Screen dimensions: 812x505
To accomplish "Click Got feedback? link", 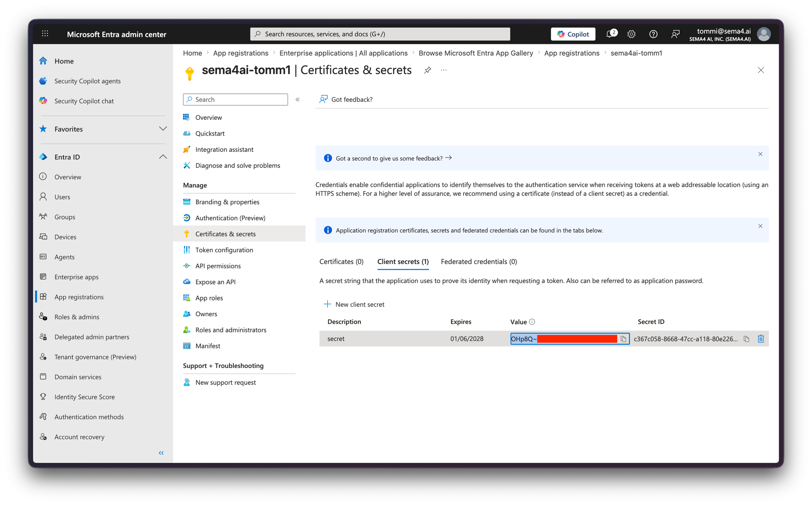I will click(346, 99).
